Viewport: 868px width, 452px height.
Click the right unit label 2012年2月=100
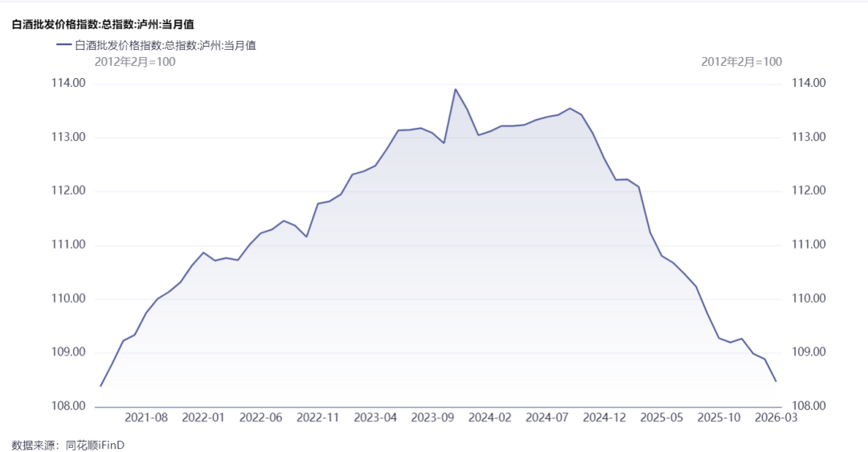[x=742, y=61]
